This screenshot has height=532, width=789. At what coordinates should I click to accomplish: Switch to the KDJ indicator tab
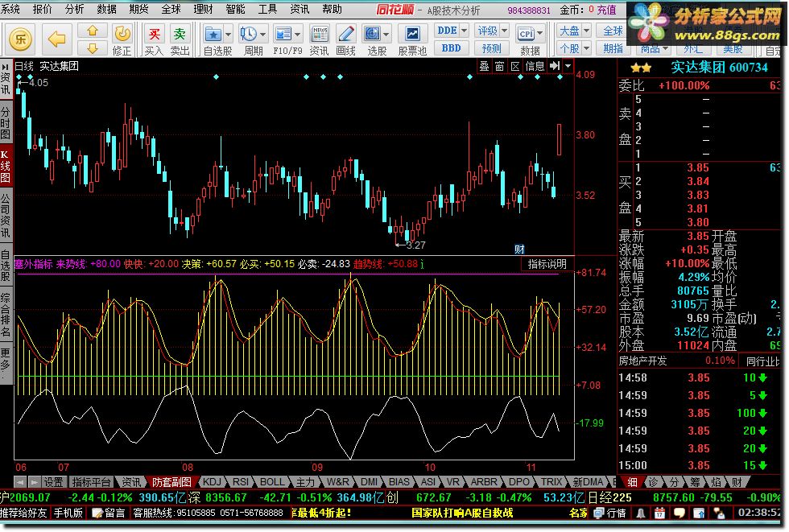[212, 482]
